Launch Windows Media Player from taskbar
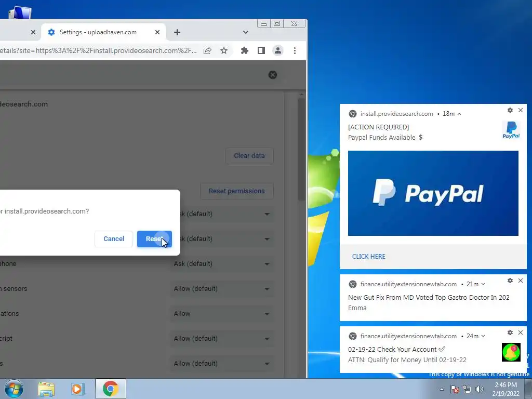Viewport: 532px width, 399px height. tap(78, 389)
